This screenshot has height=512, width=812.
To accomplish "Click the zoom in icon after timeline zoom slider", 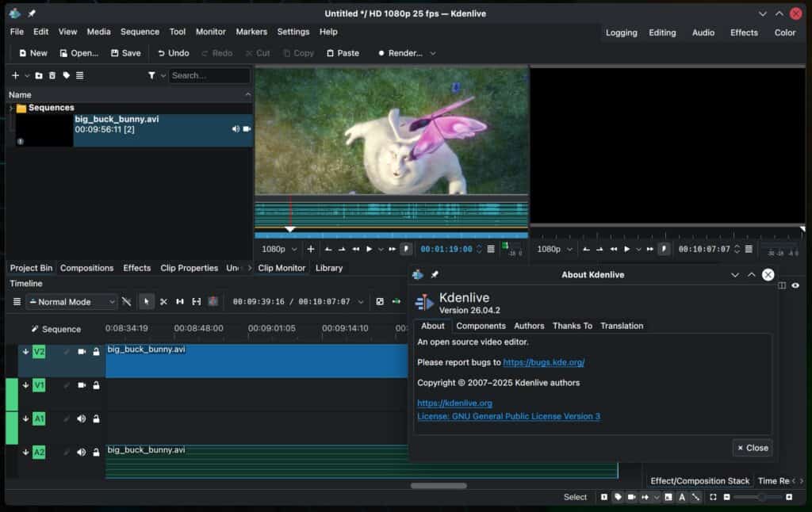I will click(789, 497).
